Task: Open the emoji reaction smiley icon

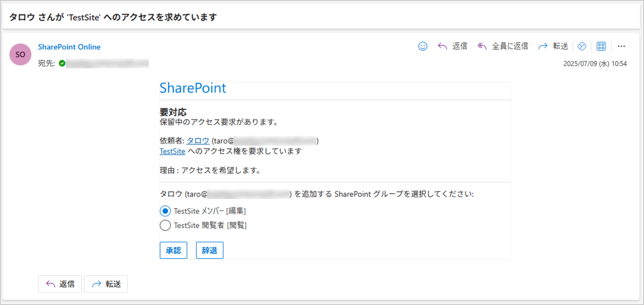Action: pos(423,46)
